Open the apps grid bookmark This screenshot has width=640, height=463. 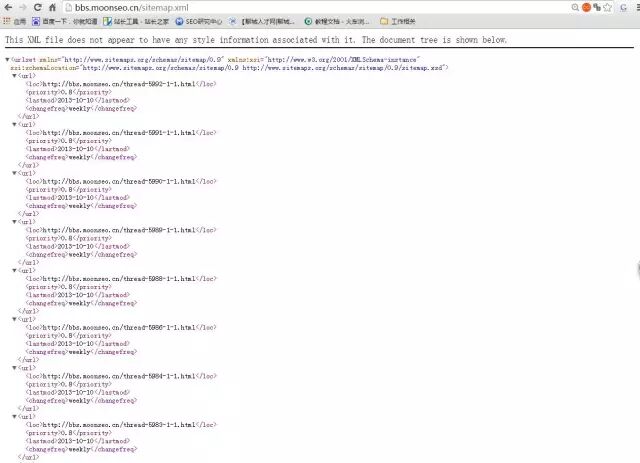(x=14, y=21)
